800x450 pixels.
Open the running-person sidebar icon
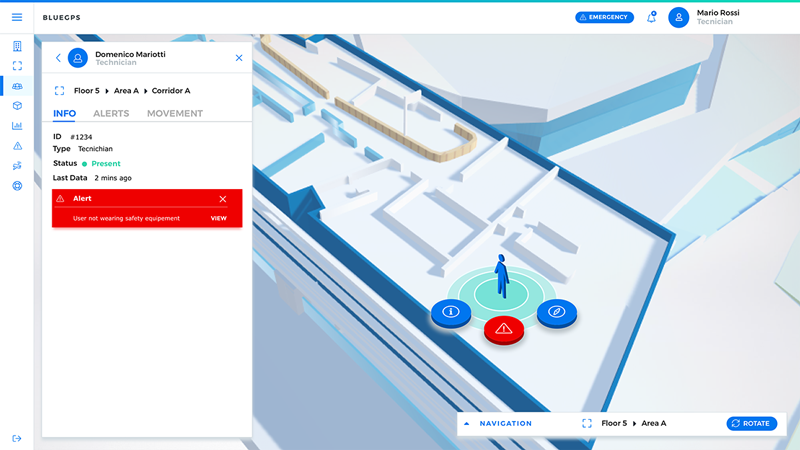[17, 166]
